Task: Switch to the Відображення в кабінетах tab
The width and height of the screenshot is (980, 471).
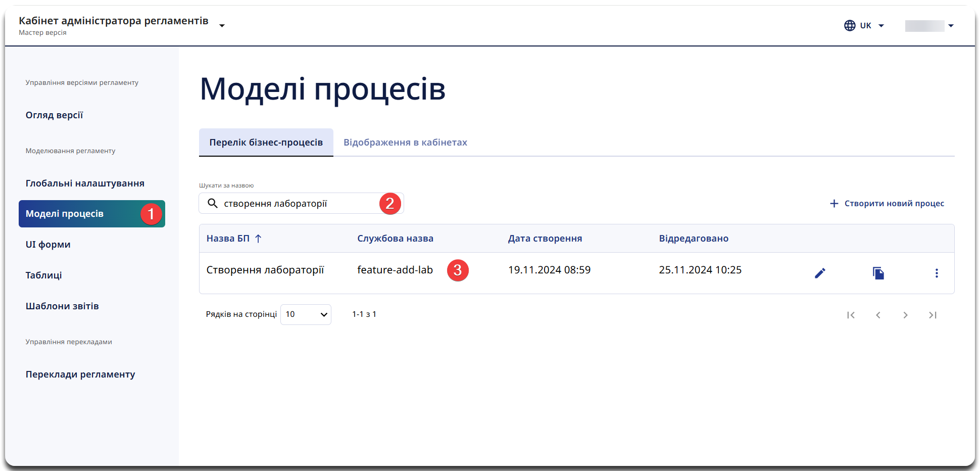Action: tap(405, 143)
